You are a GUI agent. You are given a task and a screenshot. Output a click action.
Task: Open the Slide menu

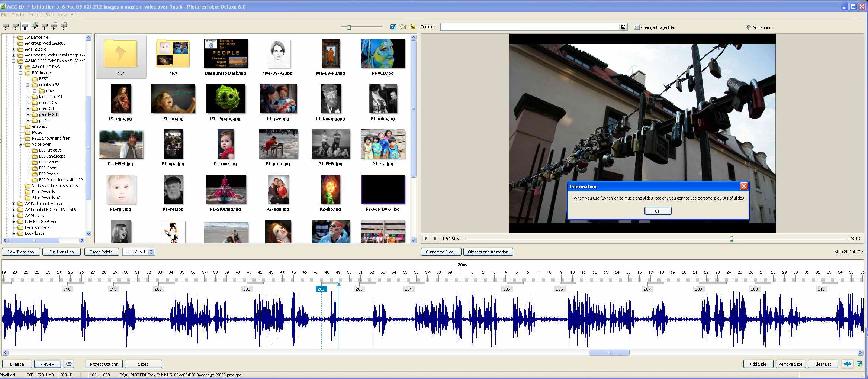[x=49, y=15]
